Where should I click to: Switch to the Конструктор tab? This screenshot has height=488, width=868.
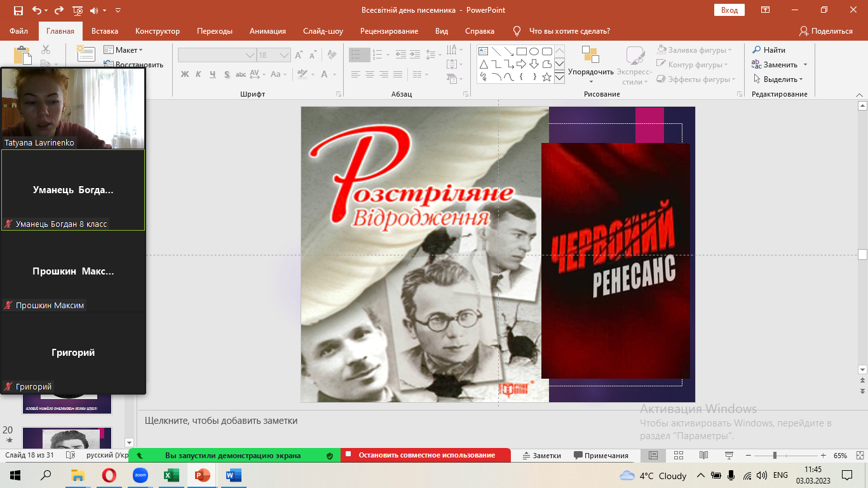(x=158, y=31)
